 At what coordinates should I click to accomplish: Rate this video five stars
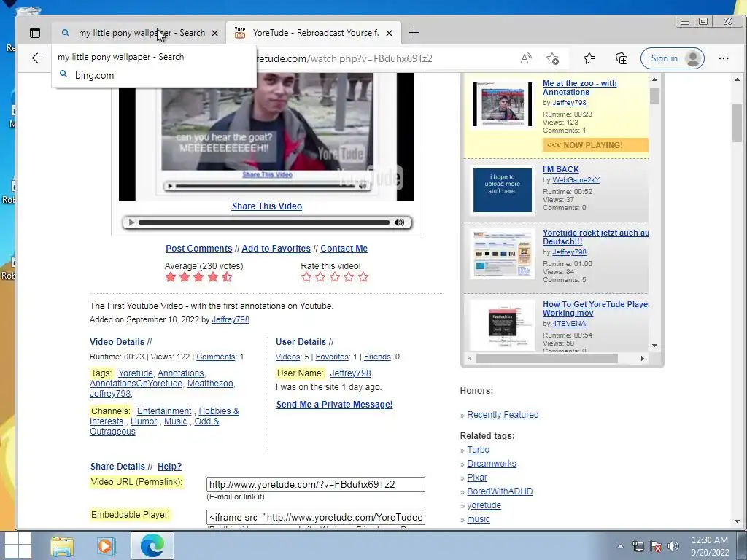click(x=363, y=277)
